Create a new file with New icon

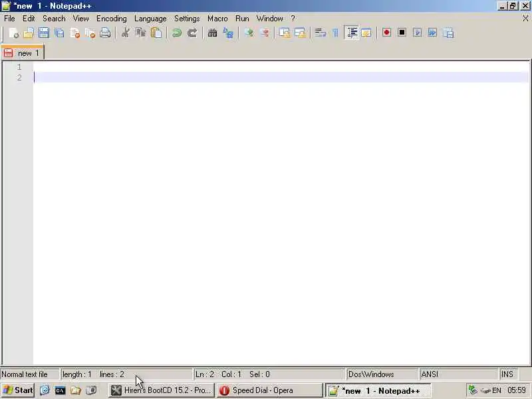click(13, 33)
